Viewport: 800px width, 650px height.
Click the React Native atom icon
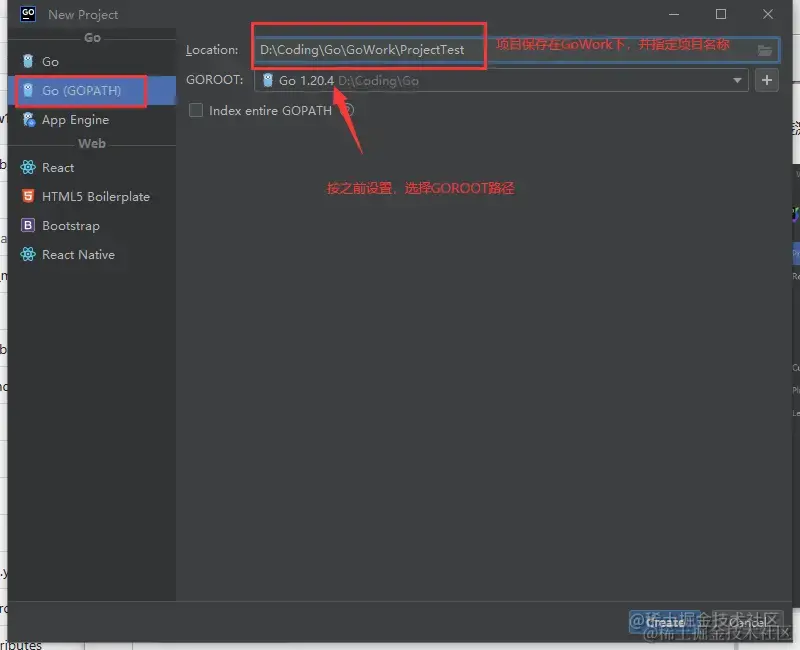tap(28, 254)
